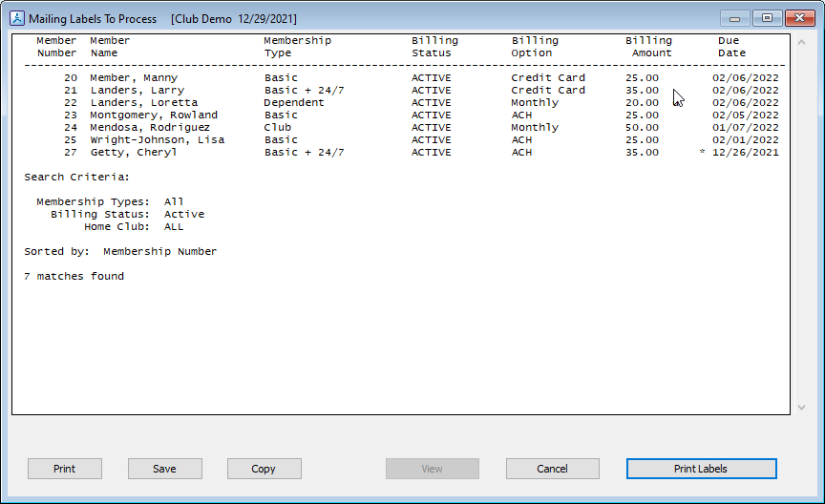Screen dimensions: 825x504
Task: Select the Landers, Loretta entry
Action: tap(143, 103)
